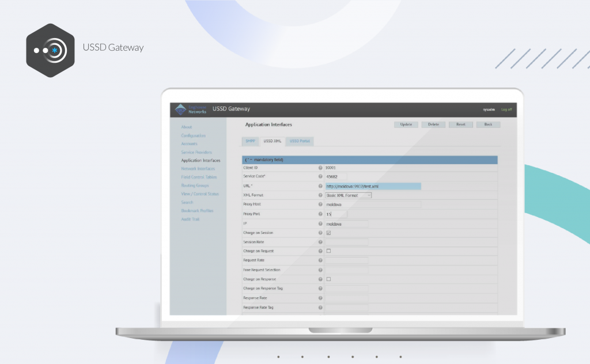Select Application Interfaces in the sidebar
Image resolution: width=590 pixels, height=364 pixels.
coord(201,161)
